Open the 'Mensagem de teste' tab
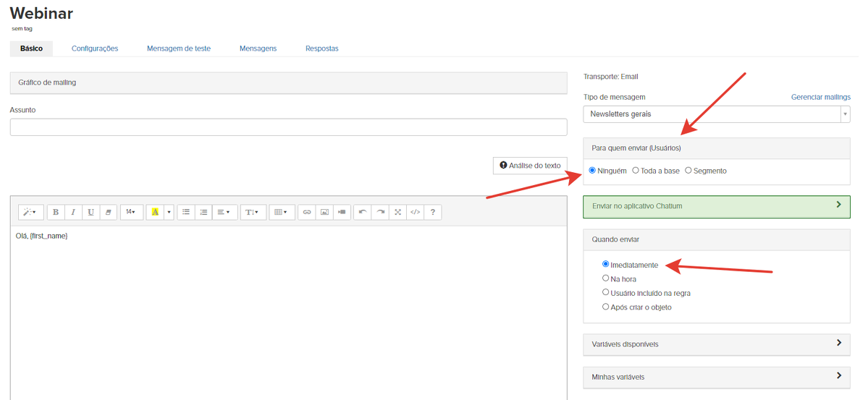 pos(179,48)
